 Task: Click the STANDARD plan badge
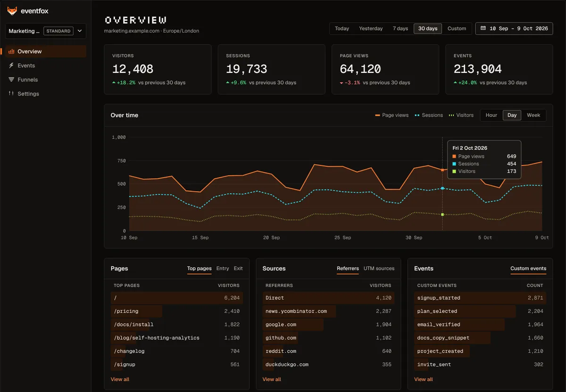[x=58, y=31]
